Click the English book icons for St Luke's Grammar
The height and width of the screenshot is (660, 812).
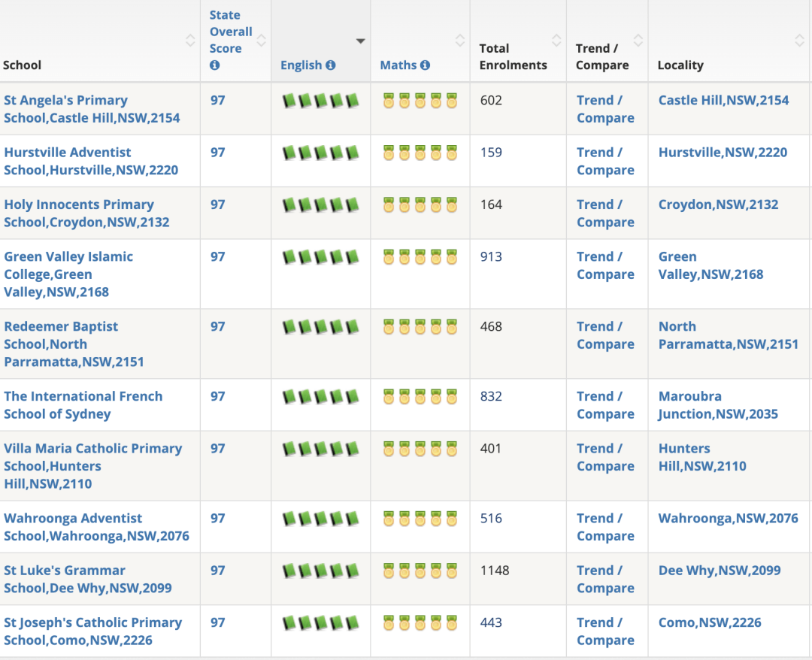point(321,571)
